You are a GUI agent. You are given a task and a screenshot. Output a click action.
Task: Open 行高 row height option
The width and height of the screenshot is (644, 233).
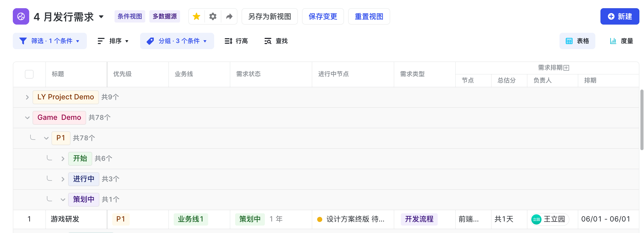coord(236,41)
